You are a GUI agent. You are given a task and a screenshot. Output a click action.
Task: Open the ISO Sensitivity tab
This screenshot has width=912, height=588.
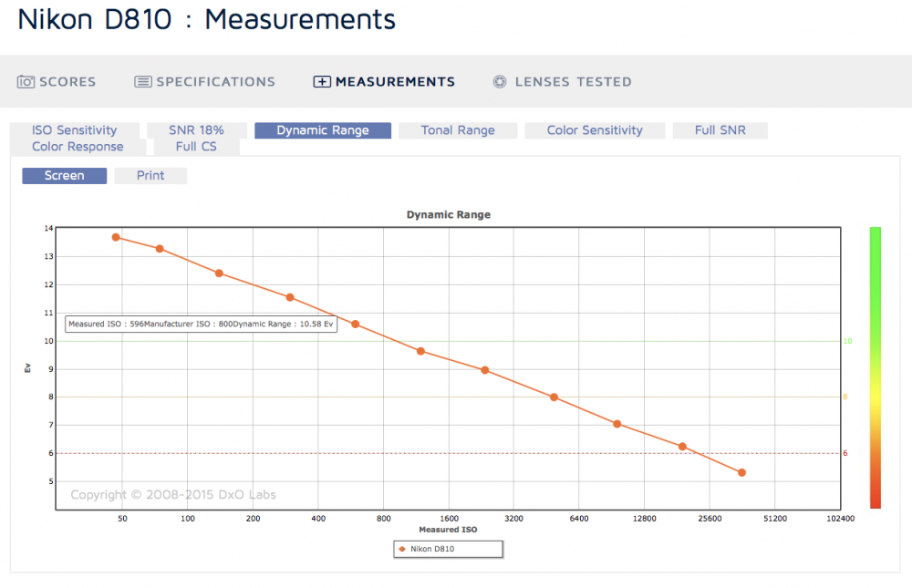coord(75,130)
